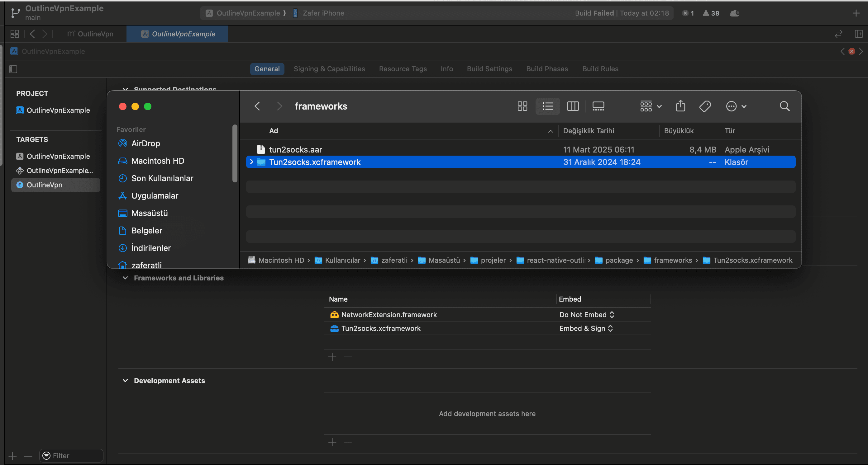Viewport: 868px width, 465px height.
Task: Open the Xcode source control branch icon
Action: click(x=15, y=13)
